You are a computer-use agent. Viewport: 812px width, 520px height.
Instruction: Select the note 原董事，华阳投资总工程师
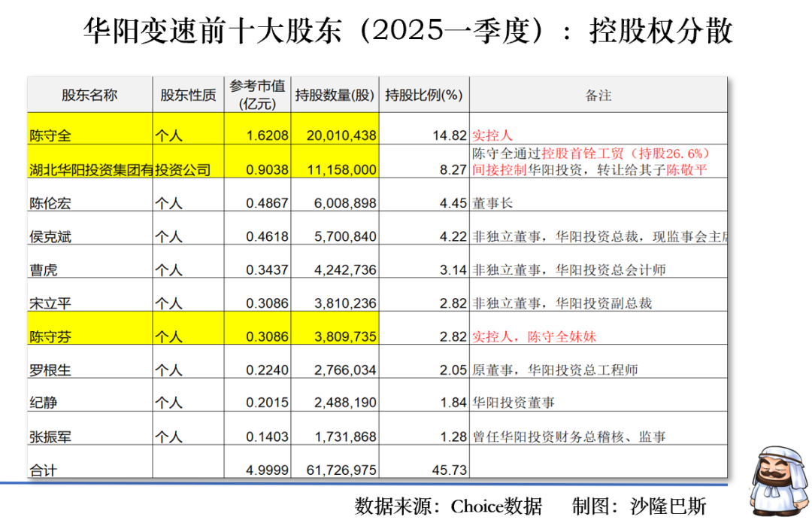(555, 370)
